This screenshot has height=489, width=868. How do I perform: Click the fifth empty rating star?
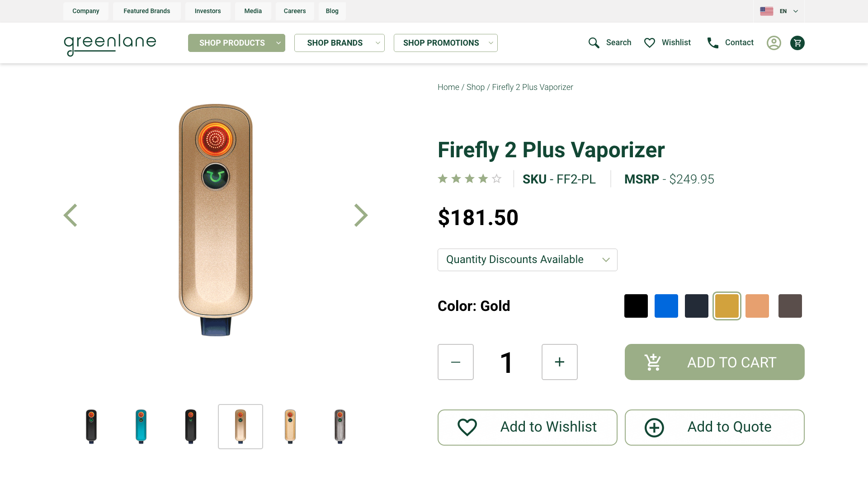[496, 179]
